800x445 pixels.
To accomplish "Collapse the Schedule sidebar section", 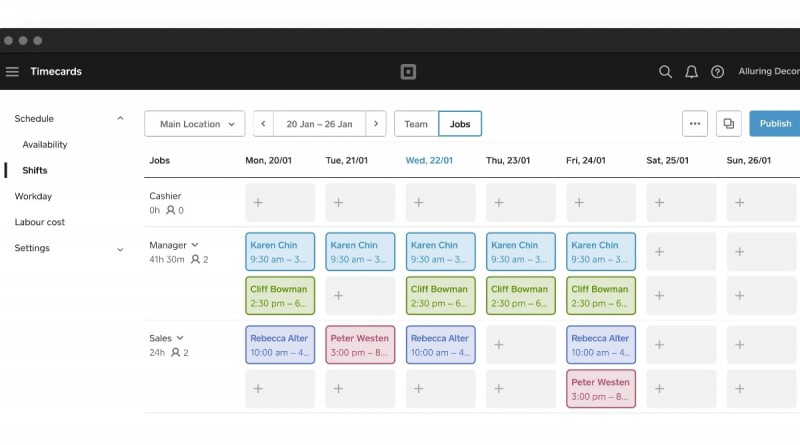I will click(x=120, y=119).
